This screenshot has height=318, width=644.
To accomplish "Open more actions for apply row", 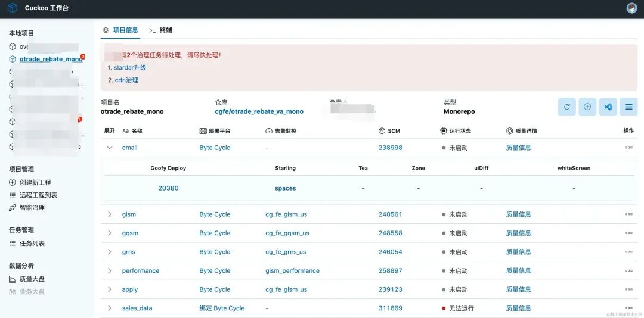I will pyautogui.click(x=628, y=289).
